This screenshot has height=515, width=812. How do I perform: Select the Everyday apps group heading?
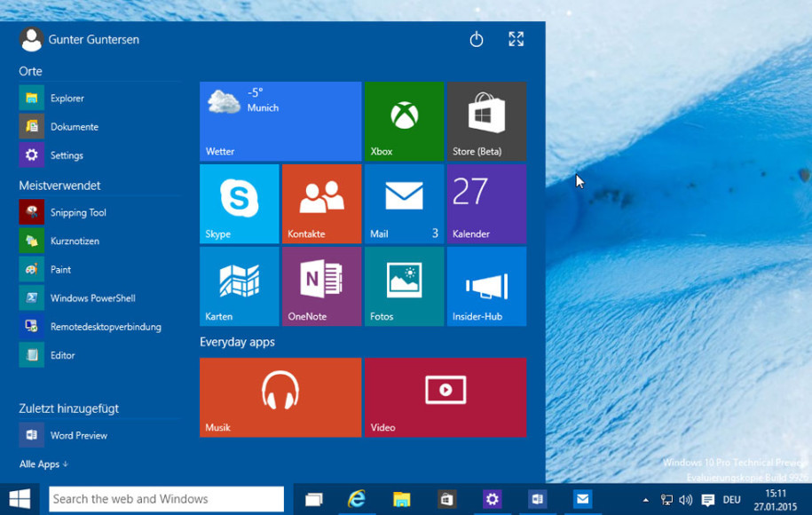(237, 342)
